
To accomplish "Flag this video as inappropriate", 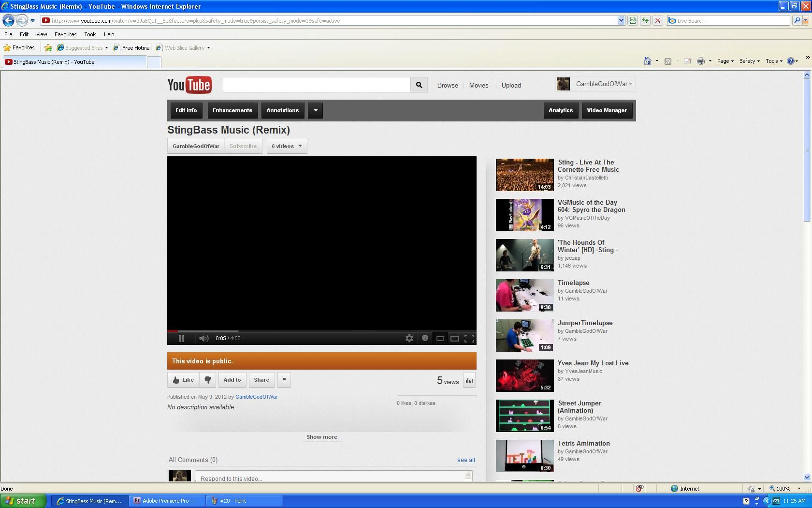I will point(284,380).
